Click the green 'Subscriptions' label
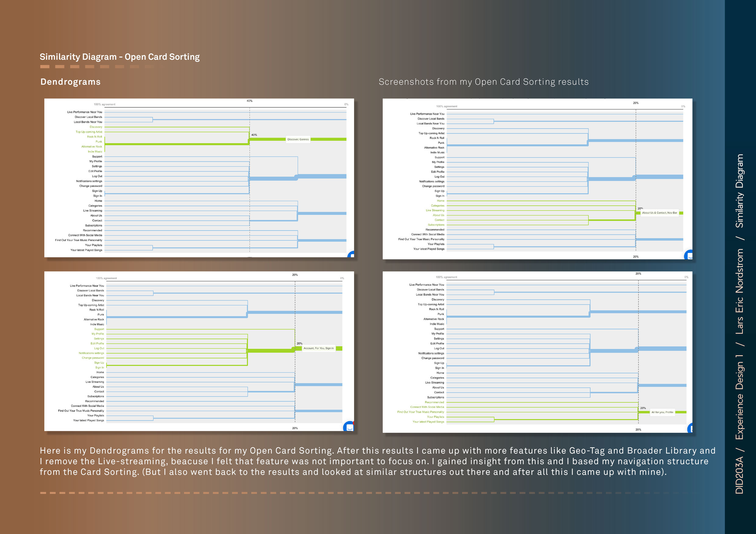Screen dimensions: 756x534 [436, 225]
